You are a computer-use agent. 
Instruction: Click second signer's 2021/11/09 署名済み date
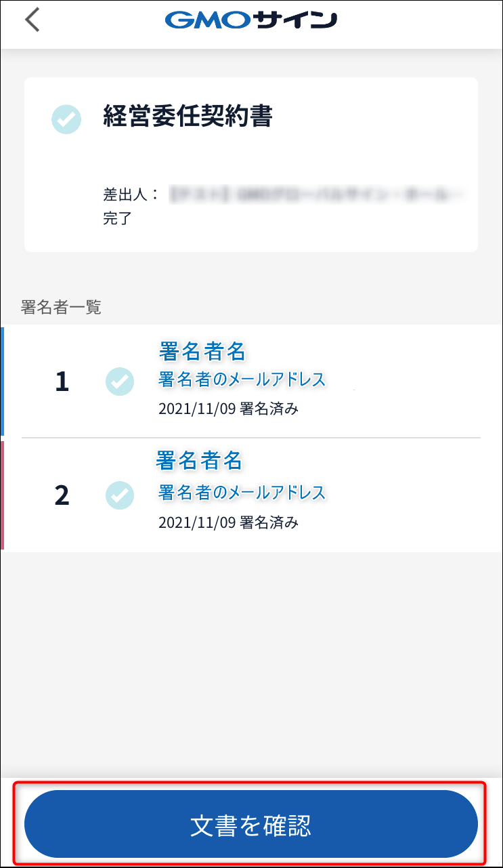(x=228, y=522)
